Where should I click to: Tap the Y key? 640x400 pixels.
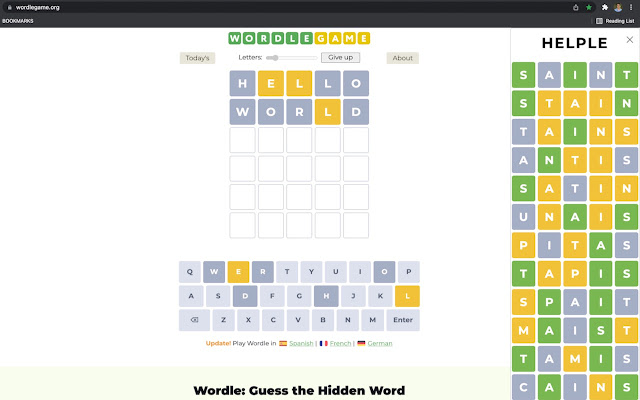(x=311, y=272)
